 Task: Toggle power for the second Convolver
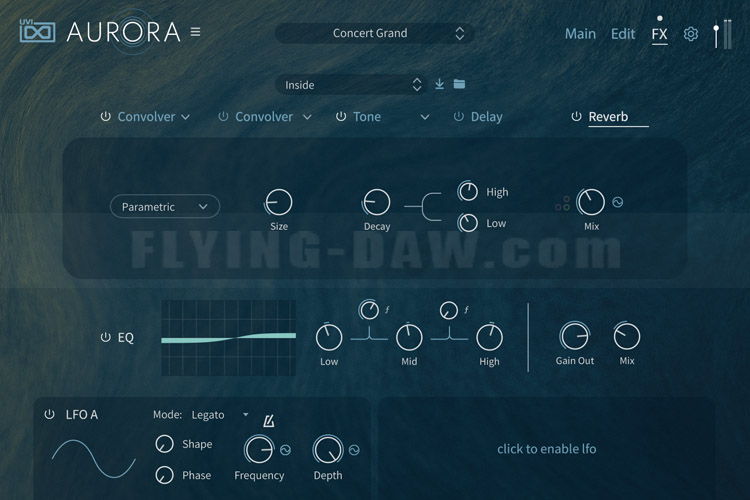(x=223, y=116)
